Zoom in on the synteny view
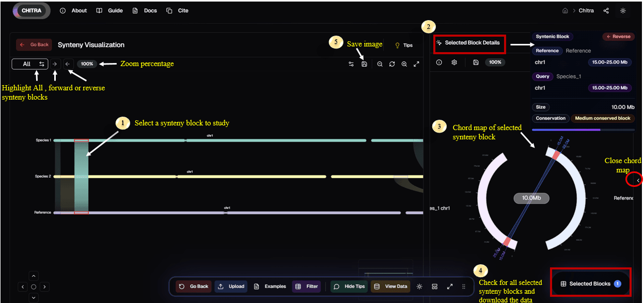The image size is (644, 303). coord(404,64)
